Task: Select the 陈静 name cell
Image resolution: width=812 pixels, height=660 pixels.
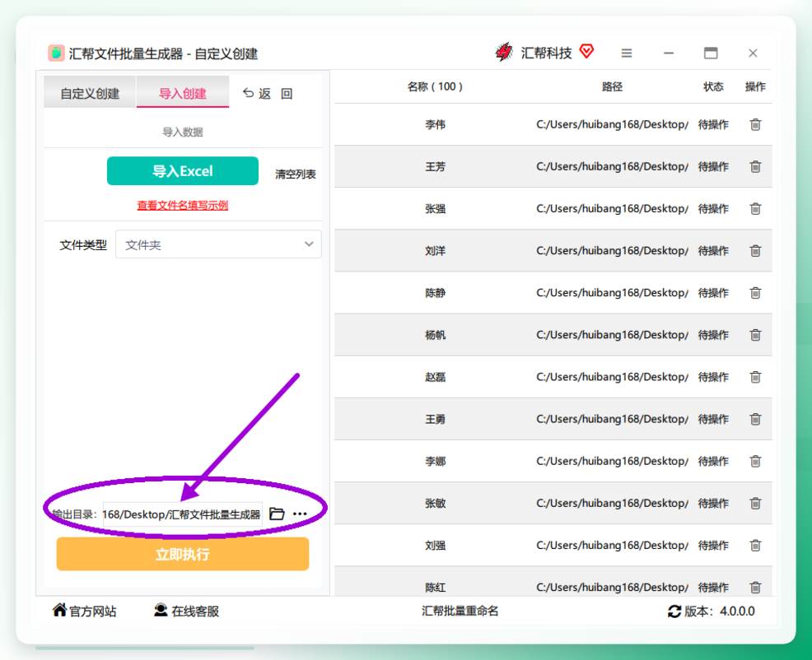Action: coord(435,293)
